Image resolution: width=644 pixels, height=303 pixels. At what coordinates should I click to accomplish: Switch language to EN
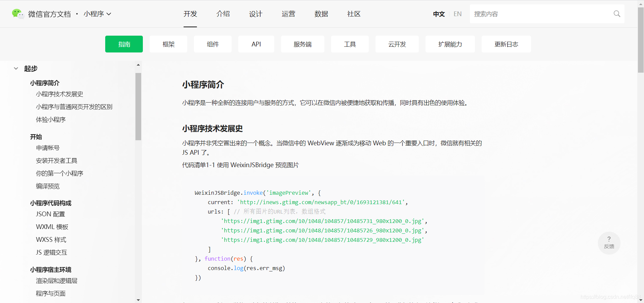coord(457,14)
